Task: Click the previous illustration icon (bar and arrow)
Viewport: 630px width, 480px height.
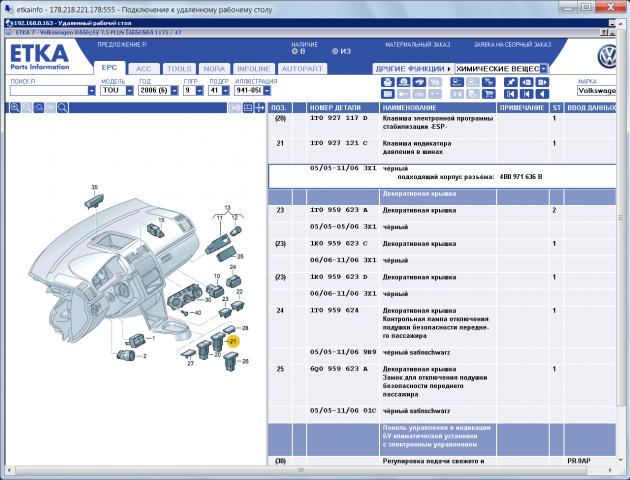Action: [526, 94]
